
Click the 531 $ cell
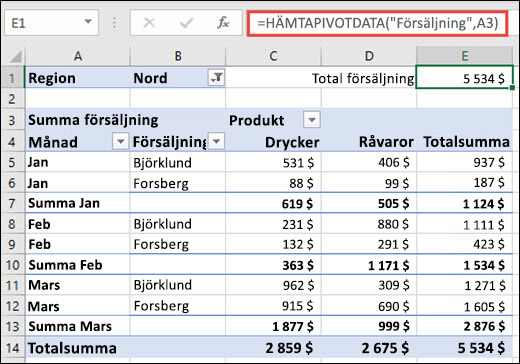click(273, 162)
